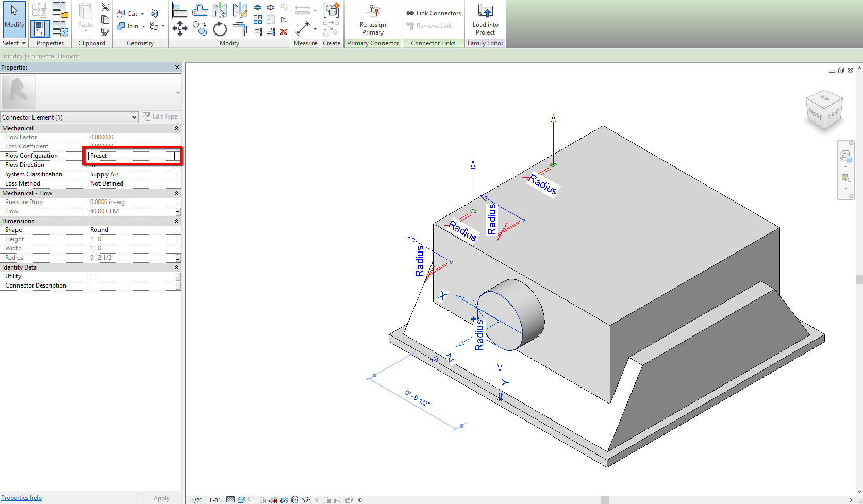Expand the Cut tool dropdown arrow
Screen dimensions: 863x504
click(142, 13)
